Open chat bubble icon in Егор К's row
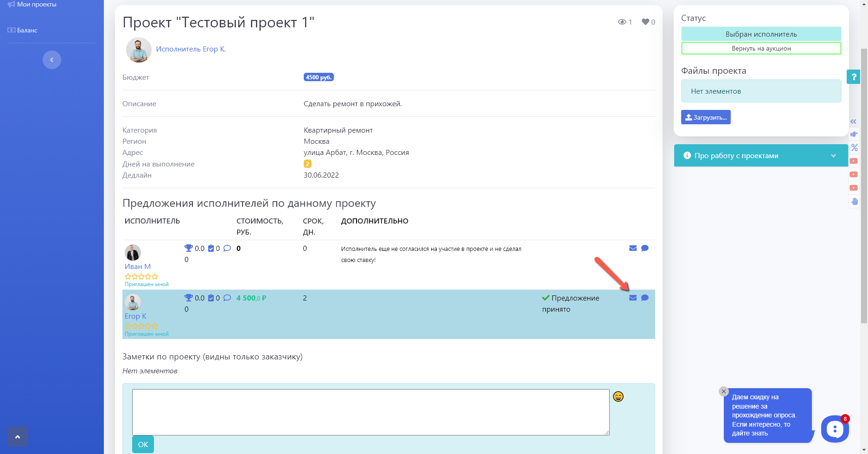This screenshot has height=454, width=868. (x=645, y=298)
